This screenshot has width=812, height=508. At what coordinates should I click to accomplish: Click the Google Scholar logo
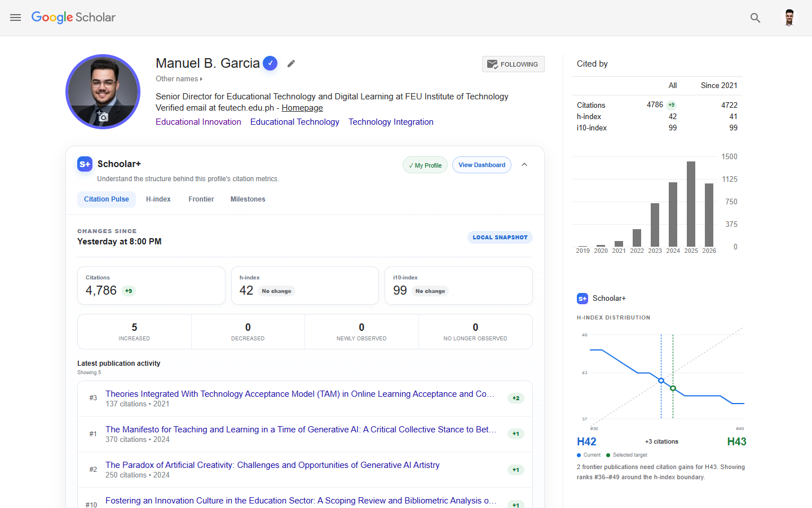click(73, 17)
